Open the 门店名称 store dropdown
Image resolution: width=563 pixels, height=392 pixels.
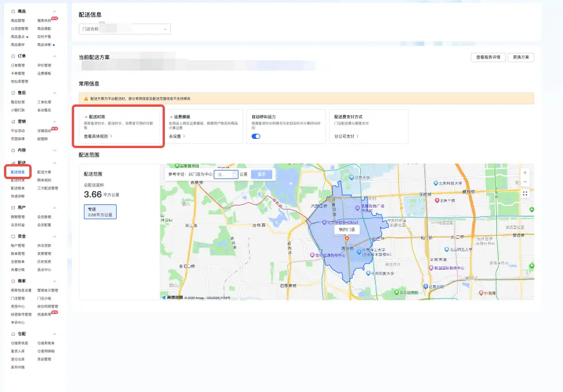(x=125, y=29)
